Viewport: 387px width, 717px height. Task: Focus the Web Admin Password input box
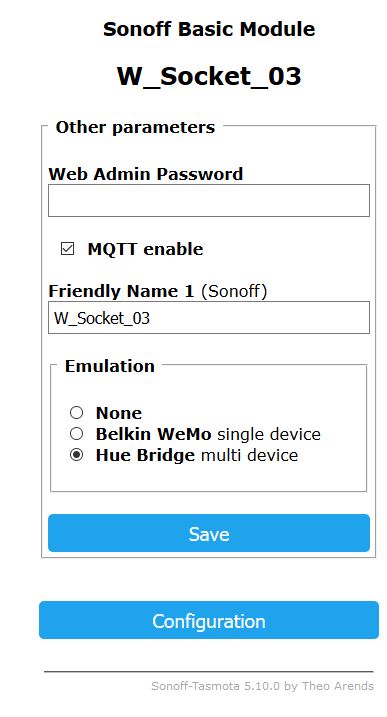(x=209, y=200)
